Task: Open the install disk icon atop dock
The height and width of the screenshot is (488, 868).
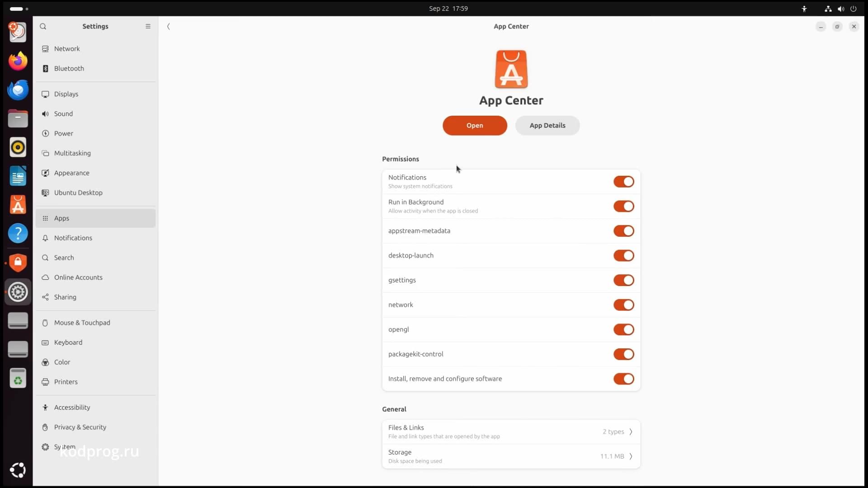Action: click(x=18, y=32)
